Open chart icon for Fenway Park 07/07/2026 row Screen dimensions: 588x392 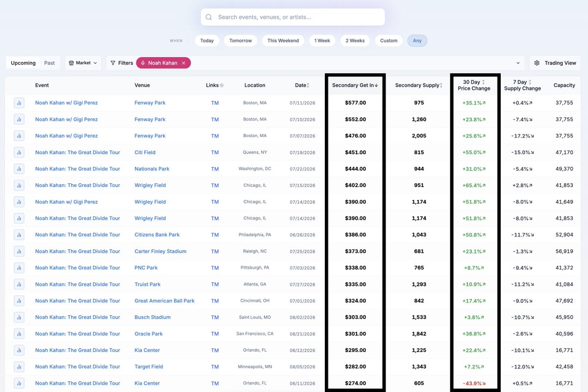[x=19, y=136]
